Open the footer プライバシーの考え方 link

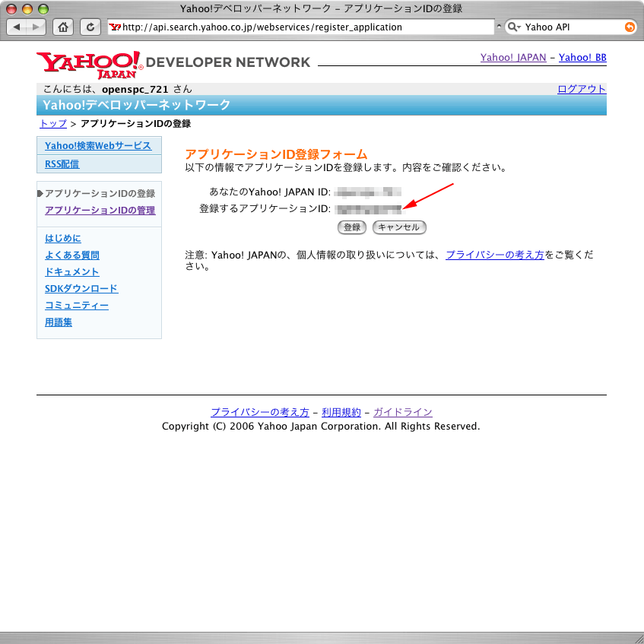260,412
